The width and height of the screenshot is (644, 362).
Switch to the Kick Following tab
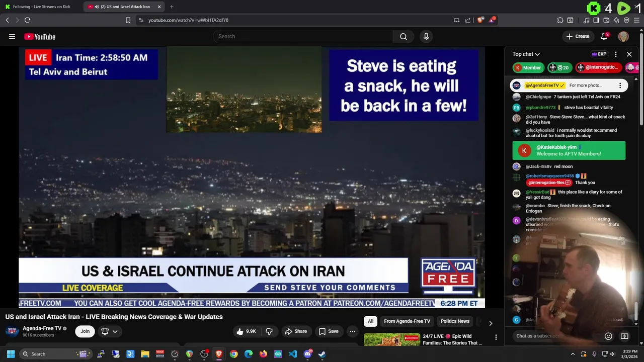(41, 7)
